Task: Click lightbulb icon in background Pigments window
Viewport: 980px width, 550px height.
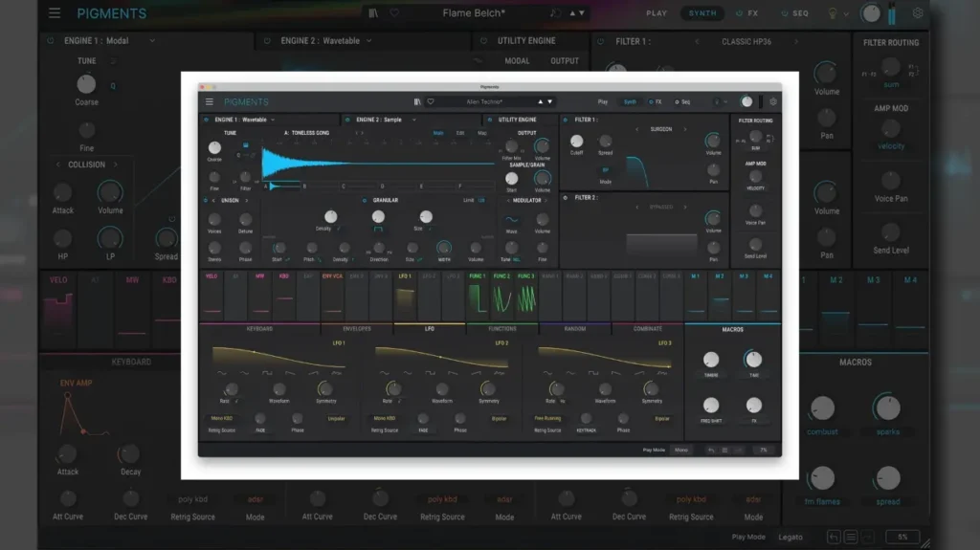Action: 833,13
